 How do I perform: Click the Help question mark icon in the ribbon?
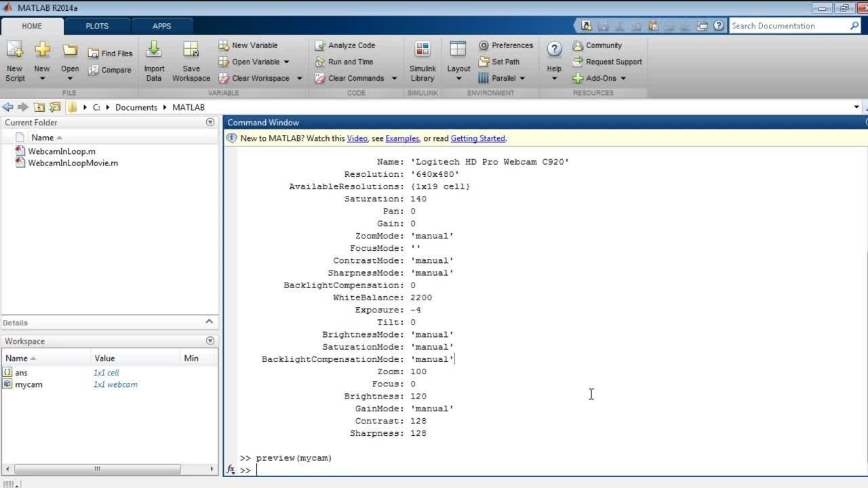[554, 49]
